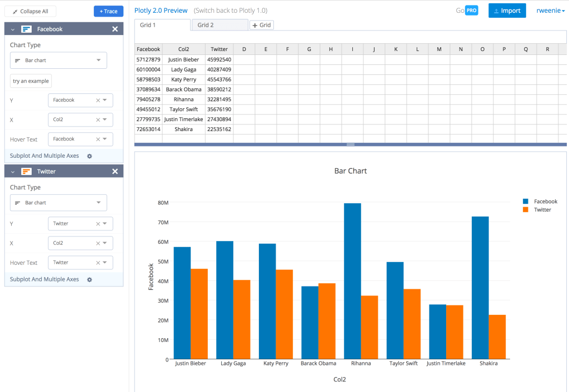Clear the Twitter X column selection
This screenshot has height=392, width=569.
(98, 243)
